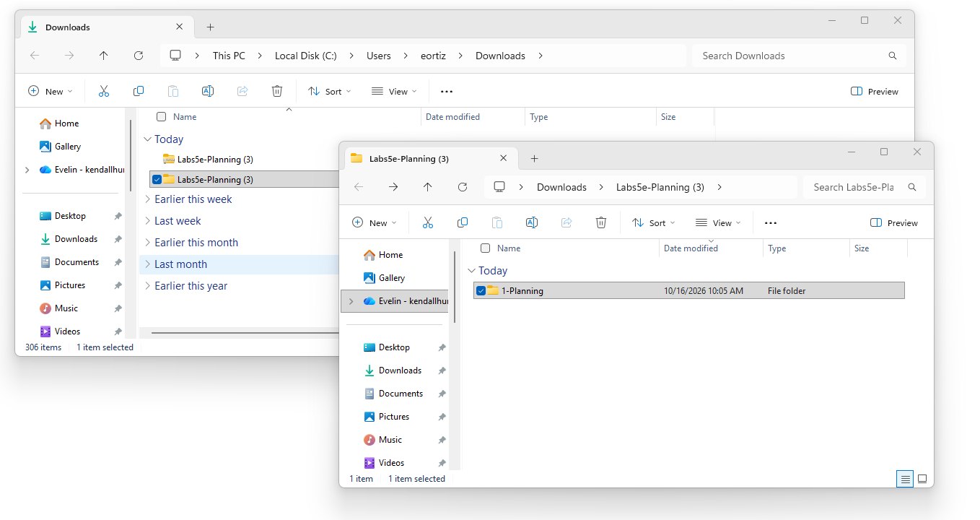This screenshot has height=520, width=980.
Task: Uncheck selected Labs5e-Planning (3) folder checkbox in Downloads
Action: pyautogui.click(x=157, y=180)
